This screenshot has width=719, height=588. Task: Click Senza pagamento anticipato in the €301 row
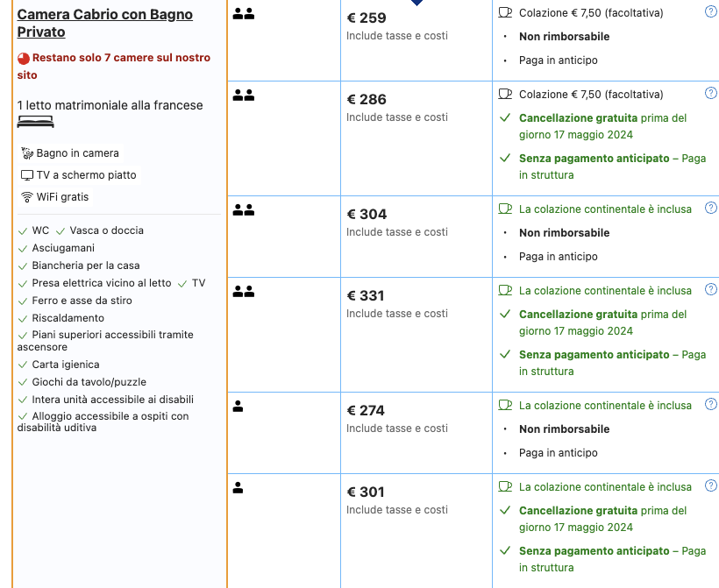click(x=594, y=551)
